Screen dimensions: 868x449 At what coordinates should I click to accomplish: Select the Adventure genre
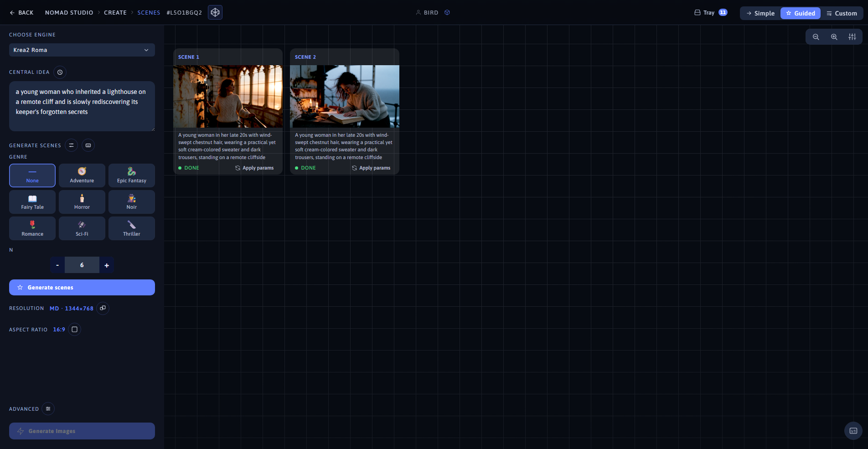tap(82, 175)
